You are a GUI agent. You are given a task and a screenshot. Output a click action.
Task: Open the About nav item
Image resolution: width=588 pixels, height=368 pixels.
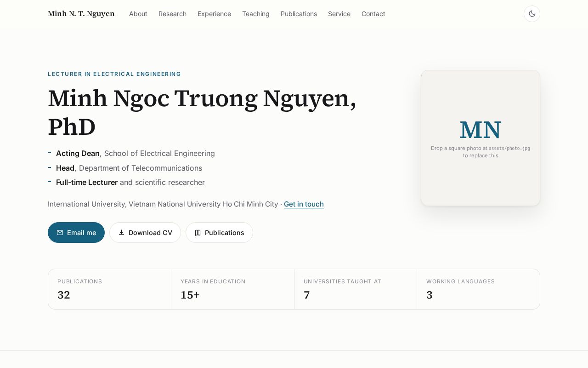[138, 14]
